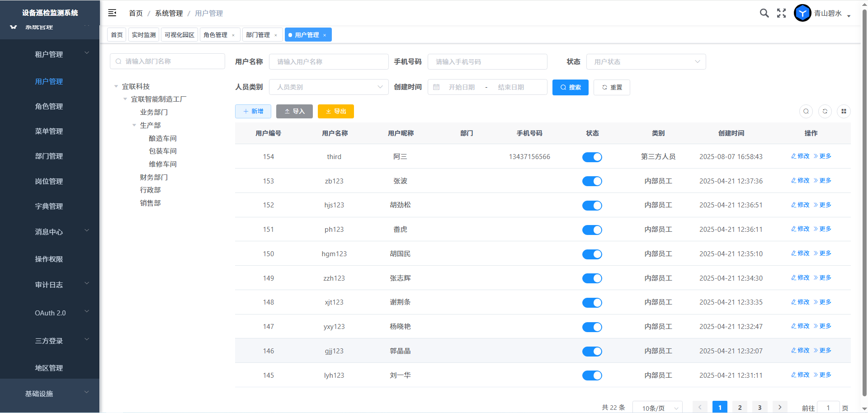Image resolution: width=868 pixels, height=413 pixels.
Task: Collapse the 生产部 tree node
Action: pos(134,126)
